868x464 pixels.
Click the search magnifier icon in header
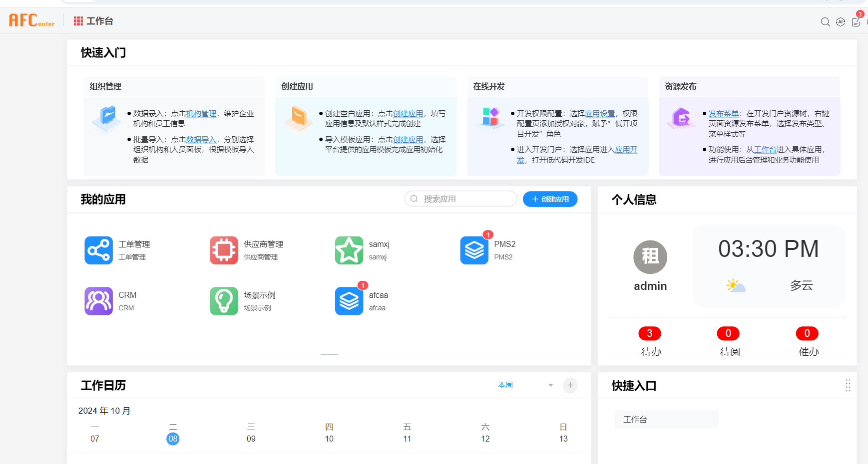(x=825, y=22)
